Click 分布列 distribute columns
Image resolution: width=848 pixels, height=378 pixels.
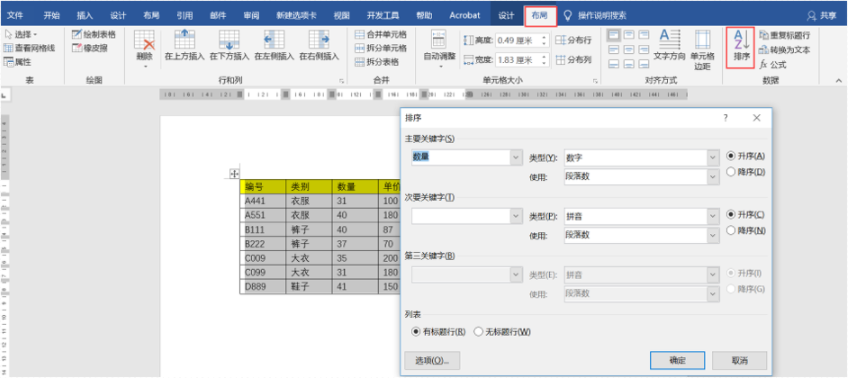[x=573, y=59]
